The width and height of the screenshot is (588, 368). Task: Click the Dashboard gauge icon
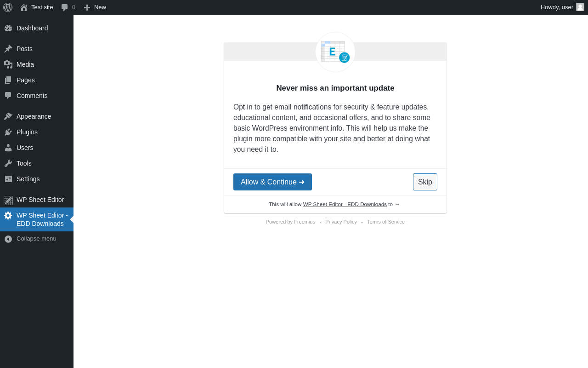[8, 28]
